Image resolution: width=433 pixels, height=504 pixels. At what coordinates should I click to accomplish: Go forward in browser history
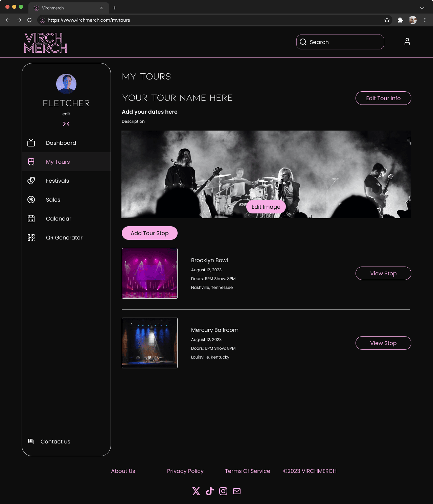[19, 20]
